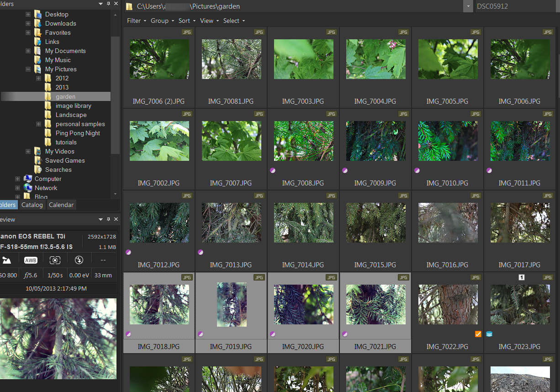This screenshot has width=560, height=392.
Task: Click the edited-image badge on IMG_7013.JPG
Action: [201, 252]
